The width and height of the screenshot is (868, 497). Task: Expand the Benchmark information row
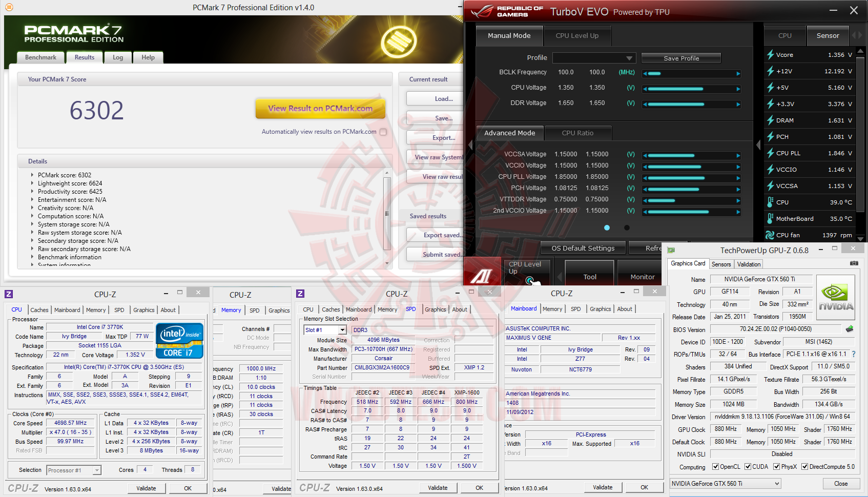coord(32,257)
